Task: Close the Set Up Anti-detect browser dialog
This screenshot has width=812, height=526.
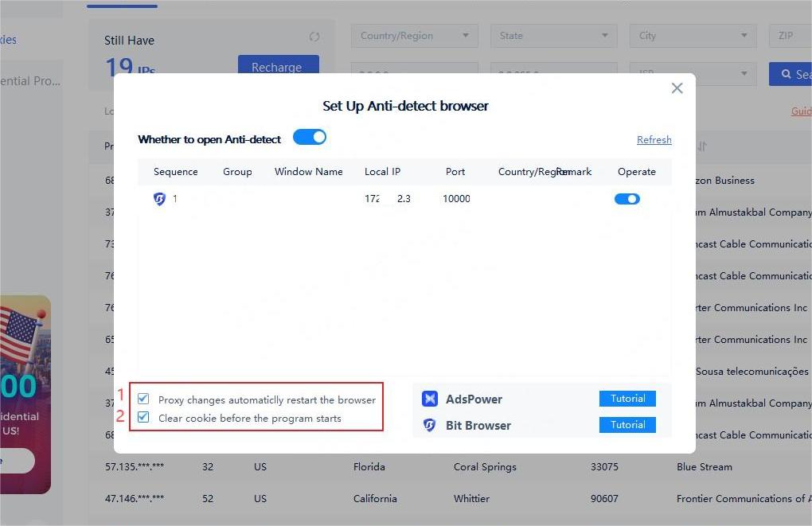Action: (677, 88)
